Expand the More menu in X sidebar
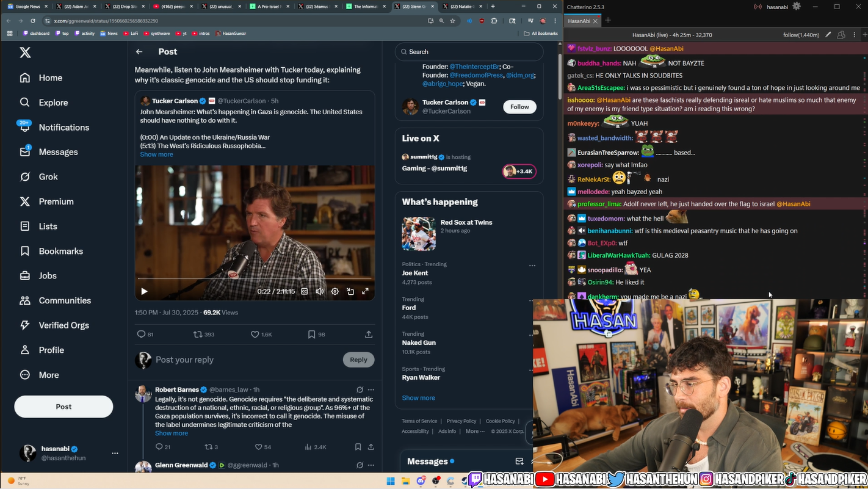868x489 pixels. click(39, 375)
